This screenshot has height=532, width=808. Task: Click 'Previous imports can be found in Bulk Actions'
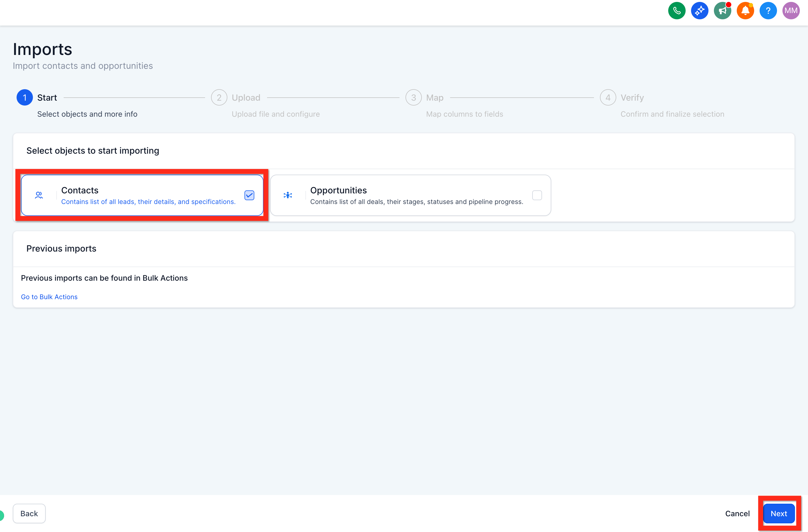point(104,278)
